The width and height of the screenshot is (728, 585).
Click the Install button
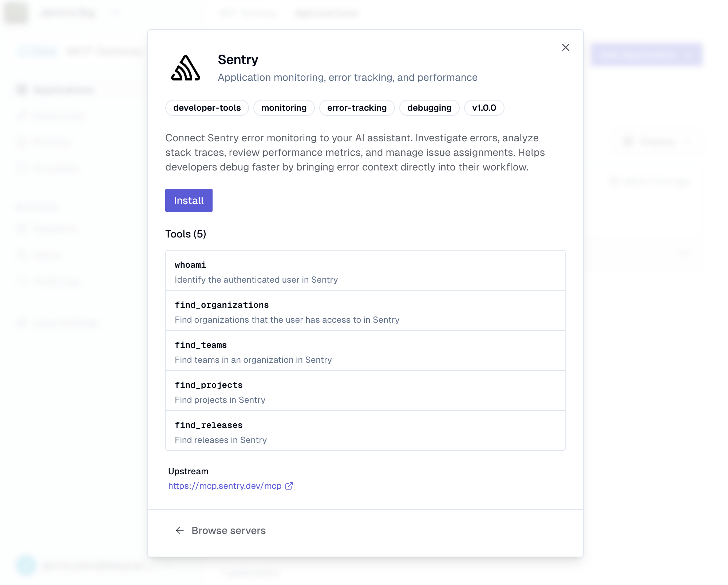(x=189, y=200)
